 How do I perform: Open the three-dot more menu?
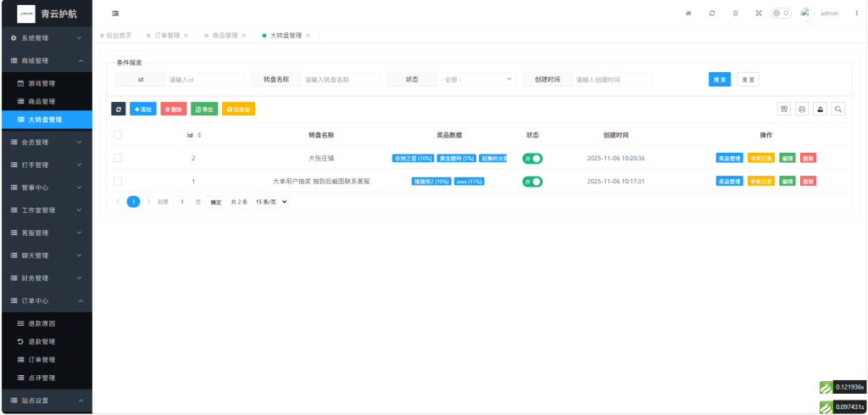[x=856, y=14]
